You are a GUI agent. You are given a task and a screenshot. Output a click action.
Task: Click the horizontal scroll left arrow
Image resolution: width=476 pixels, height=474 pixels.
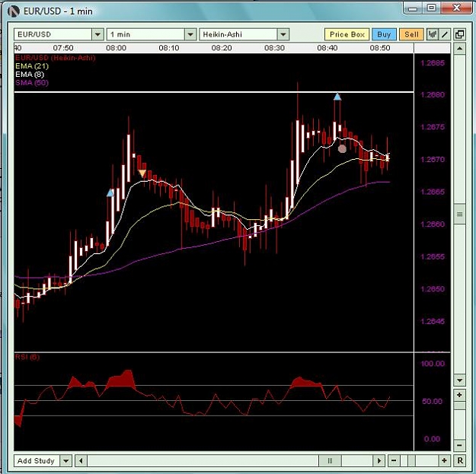[x=81, y=461]
